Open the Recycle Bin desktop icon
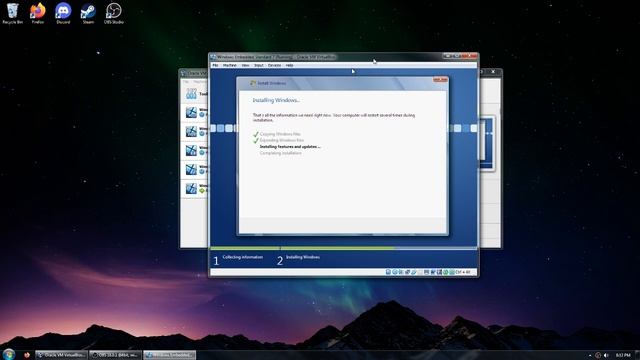The image size is (640, 360). click(x=12, y=13)
